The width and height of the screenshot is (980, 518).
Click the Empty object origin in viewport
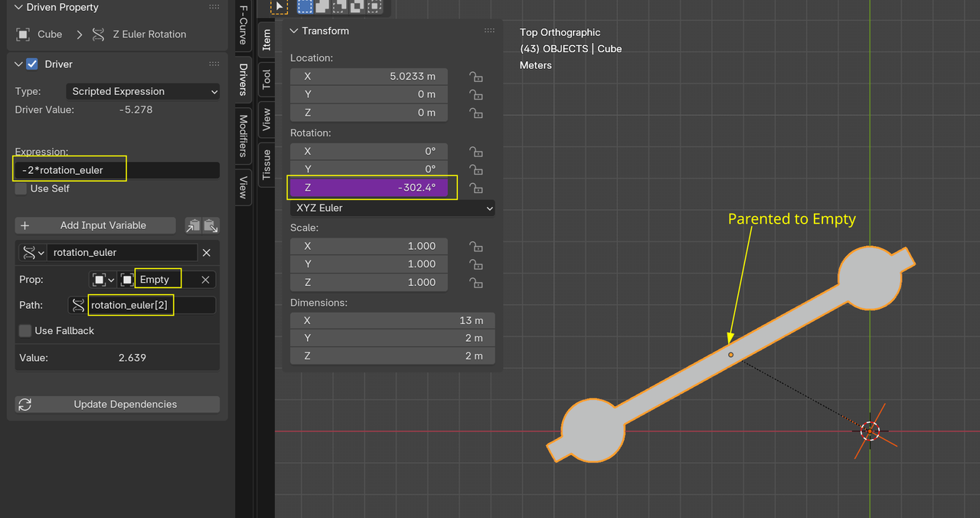(870, 431)
